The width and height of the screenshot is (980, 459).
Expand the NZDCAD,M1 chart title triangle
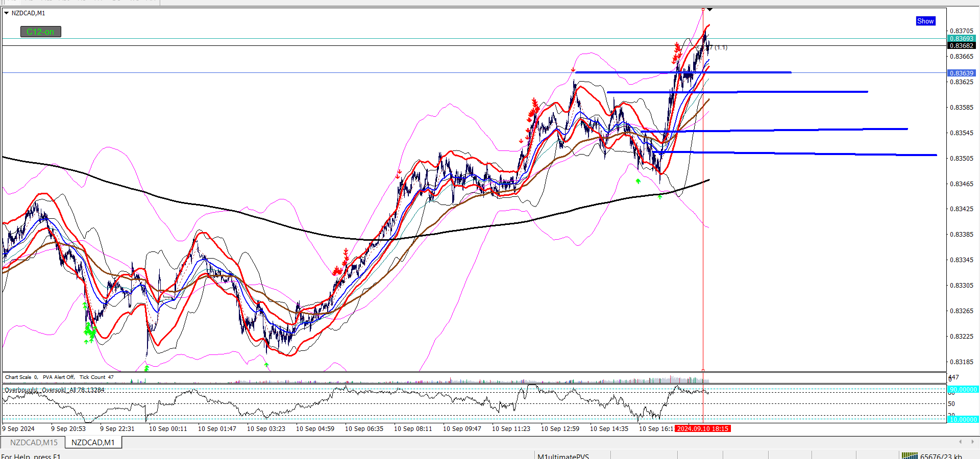pos(6,13)
